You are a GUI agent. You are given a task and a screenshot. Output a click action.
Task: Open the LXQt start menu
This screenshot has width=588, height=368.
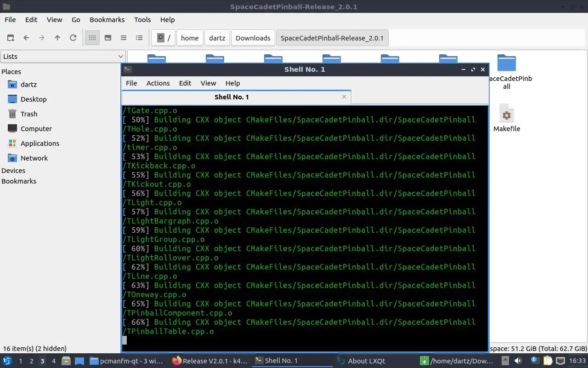pyautogui.click(x=8, y=361)
